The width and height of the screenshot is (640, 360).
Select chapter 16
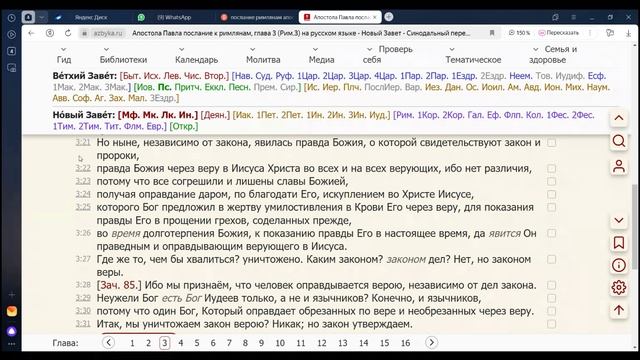405,343
